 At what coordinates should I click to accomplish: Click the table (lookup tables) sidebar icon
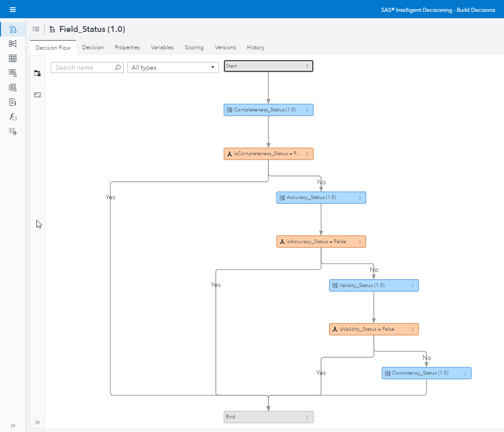point(13,58)
